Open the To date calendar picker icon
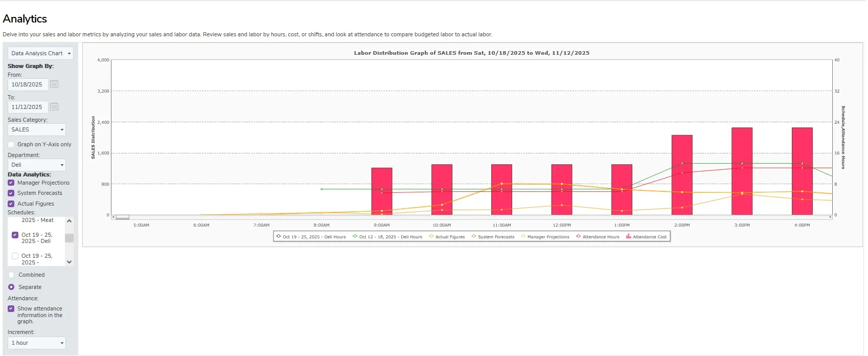Screen dimensions: 868x356 click(54, 107)
